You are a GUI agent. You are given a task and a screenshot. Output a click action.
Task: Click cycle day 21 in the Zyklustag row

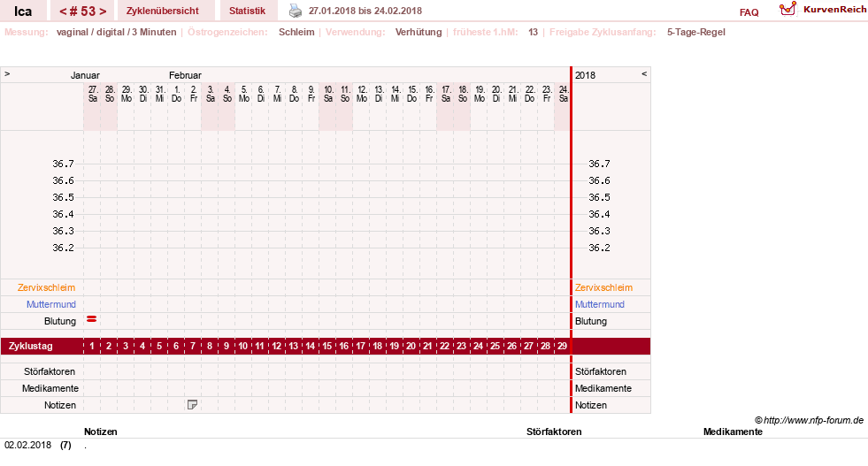427,346
